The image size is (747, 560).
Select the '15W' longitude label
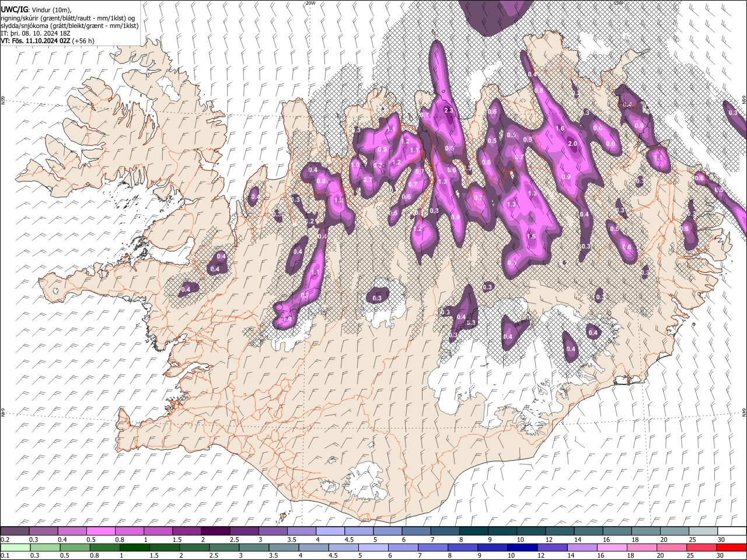click(618, 3)
